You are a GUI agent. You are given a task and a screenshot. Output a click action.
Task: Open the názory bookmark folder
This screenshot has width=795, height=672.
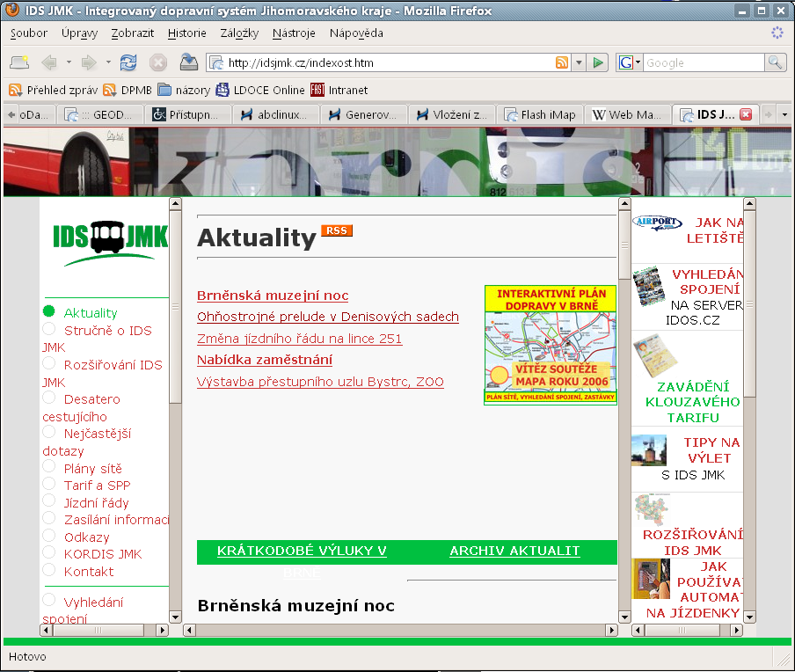184,91
